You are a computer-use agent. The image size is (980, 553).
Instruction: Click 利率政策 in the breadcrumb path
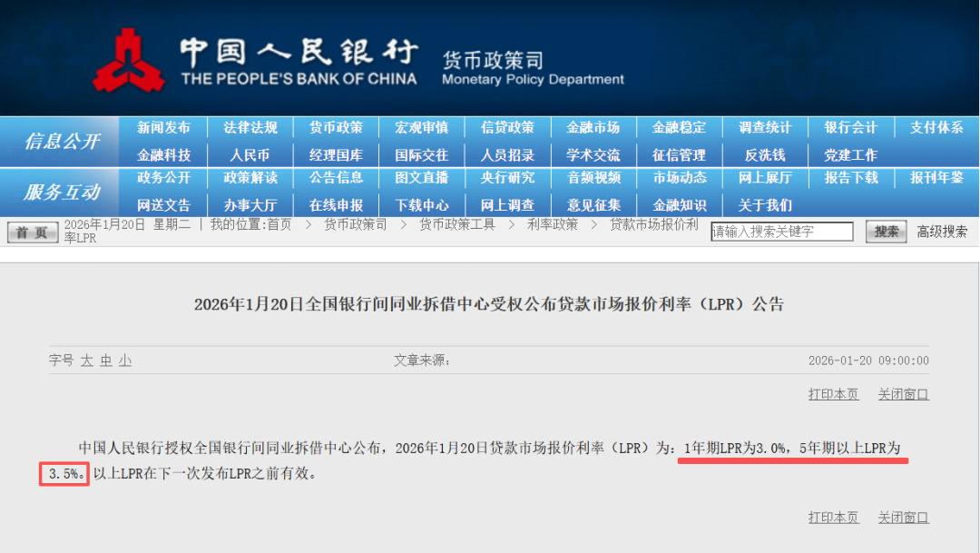click(x=552, y=224)
